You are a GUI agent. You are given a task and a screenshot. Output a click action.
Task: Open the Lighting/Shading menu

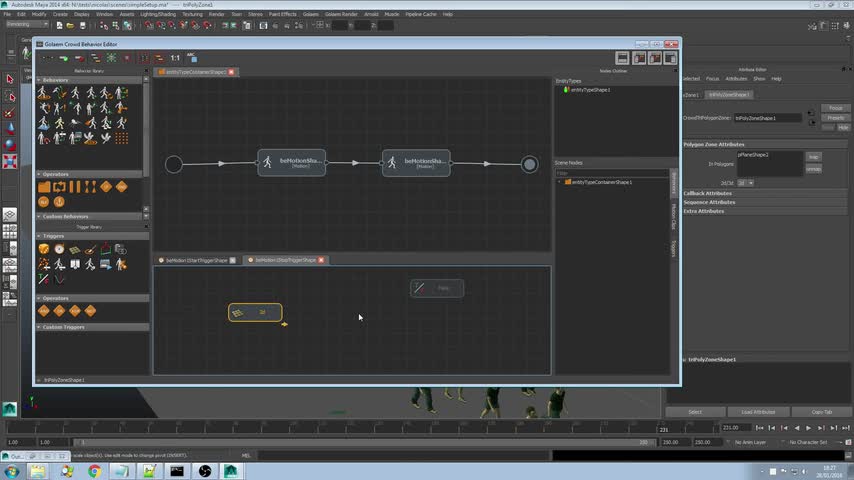click(157, 14)
